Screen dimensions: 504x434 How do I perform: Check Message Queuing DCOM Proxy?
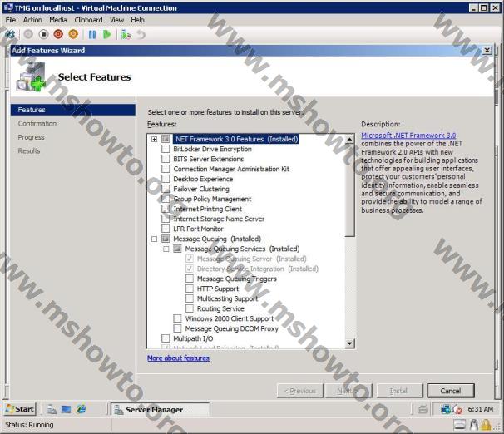[177, 328]
